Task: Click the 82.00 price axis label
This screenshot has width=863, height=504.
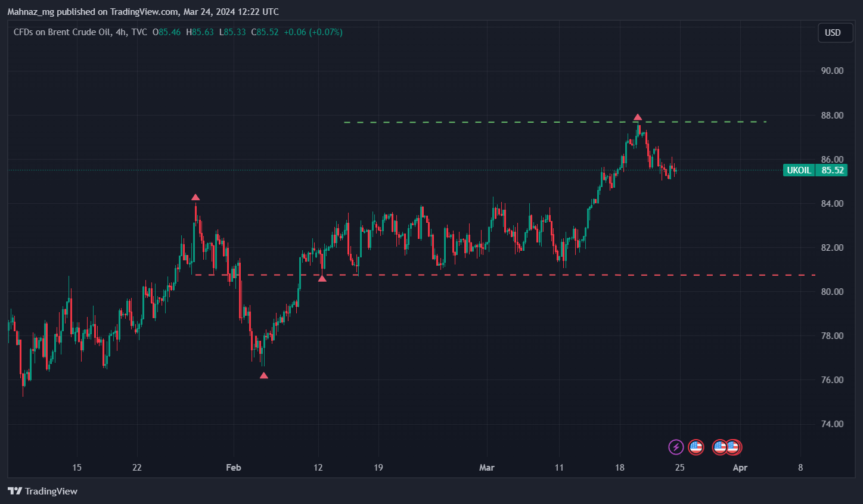Action: point(832,248)
